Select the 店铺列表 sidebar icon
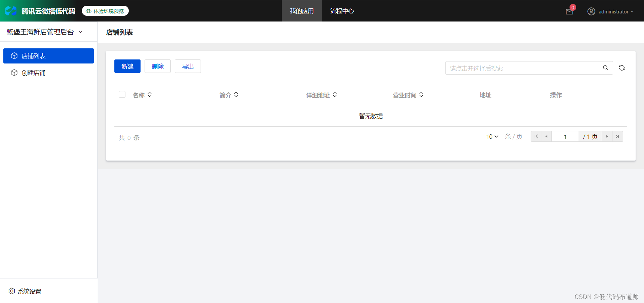This screenshot has height=303, width=644. (x=14, y=56)
